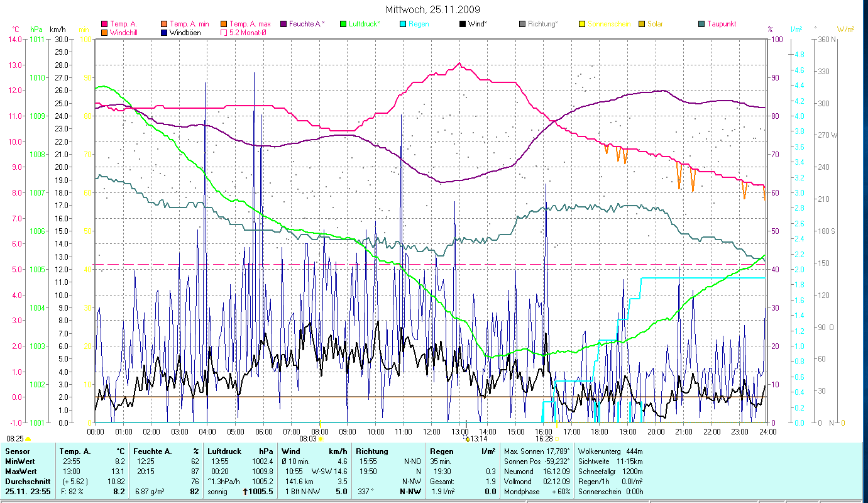This screenshot has width=868, height=503.
Task: Toggle the Taupunkt series in the legend
Action: (701, 24)
